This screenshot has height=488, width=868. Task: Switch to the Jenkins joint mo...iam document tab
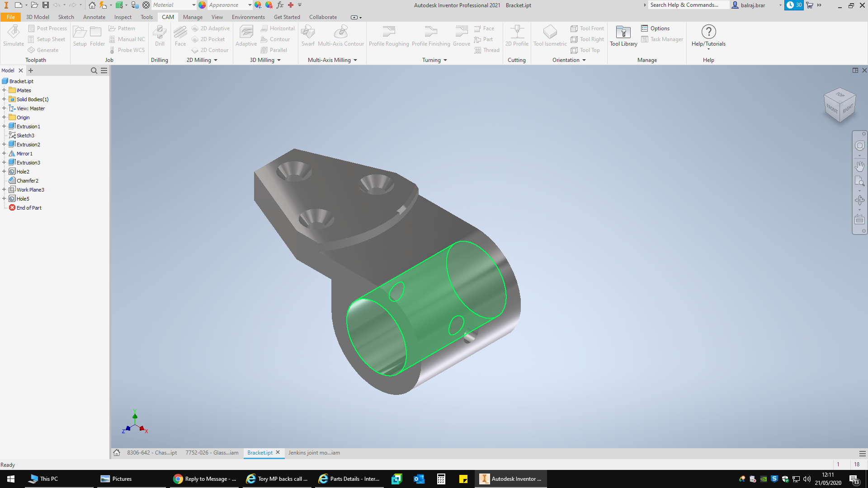pyautogui.click(x=314, y=453)
